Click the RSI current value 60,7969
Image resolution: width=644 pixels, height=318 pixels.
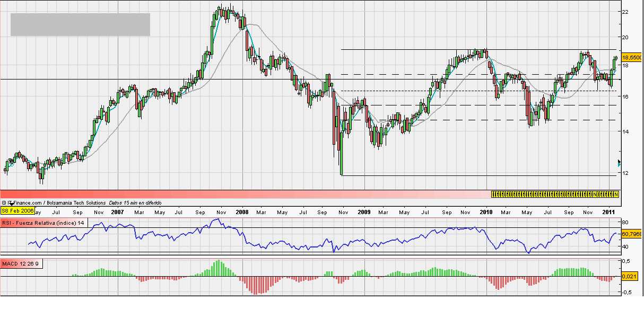tap(632, 233)
